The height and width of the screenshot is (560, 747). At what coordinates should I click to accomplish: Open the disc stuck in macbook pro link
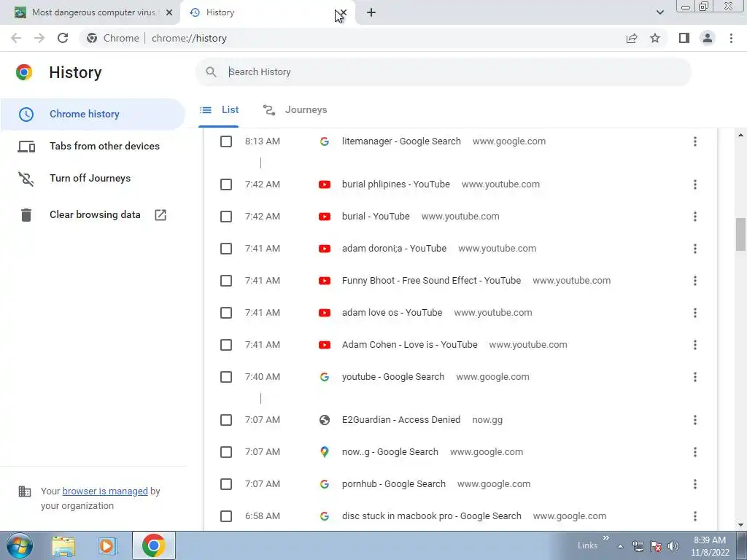(432, 516)
